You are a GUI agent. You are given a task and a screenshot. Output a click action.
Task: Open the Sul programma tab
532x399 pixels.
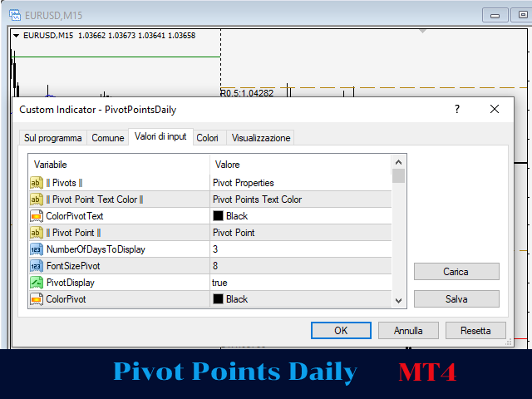[53, 138]
